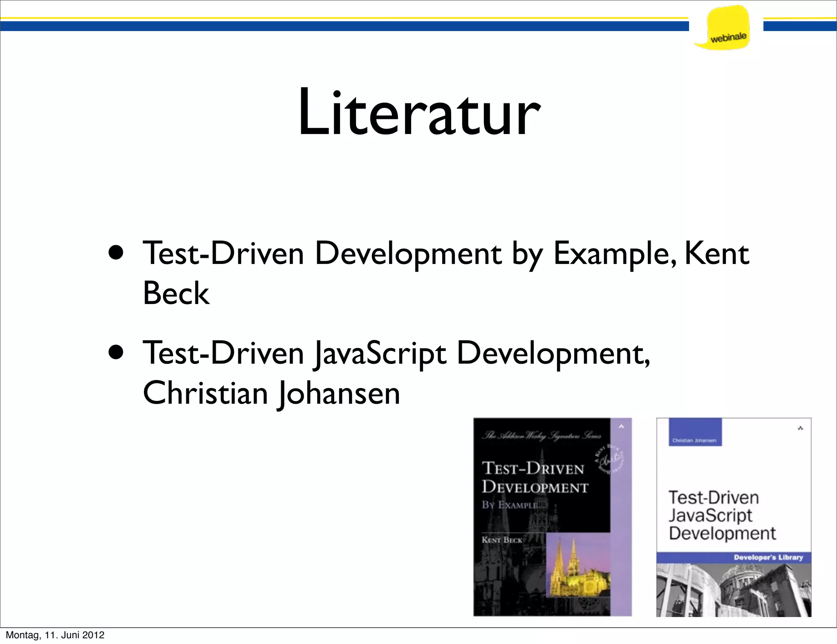Click the Addison-Wesley Signature Series script text
Screen dimensions: 837x644
point(542,436)
